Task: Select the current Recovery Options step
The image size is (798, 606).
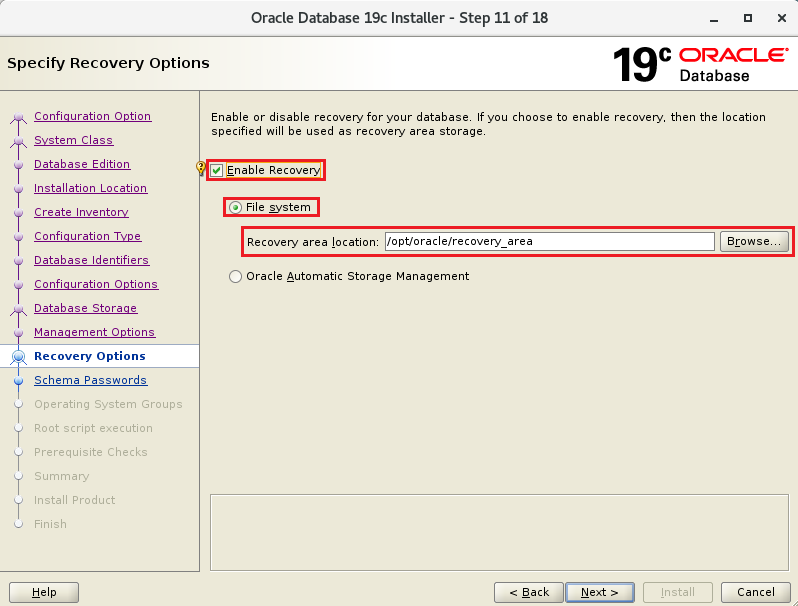Action: [x=90, y=356]
